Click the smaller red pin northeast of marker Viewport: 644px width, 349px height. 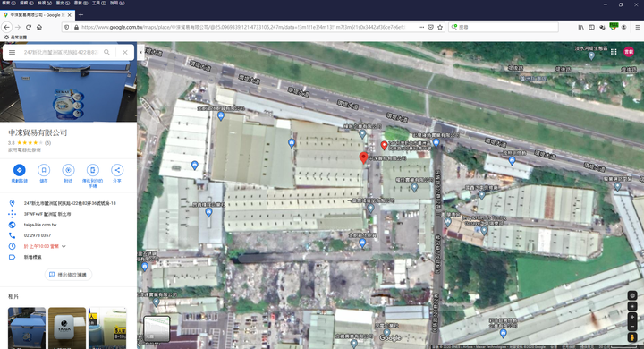click(384, 145)
